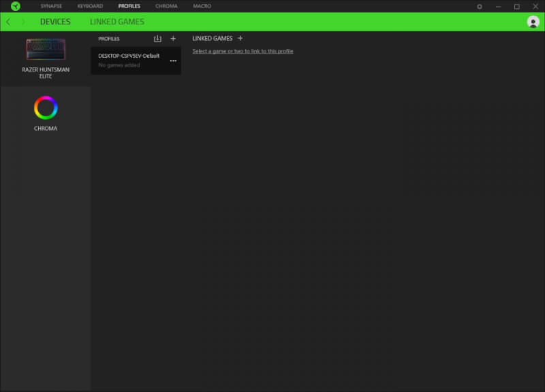Image resolution: width=545 pixels, height=392 pixels.
Task: Click the Razer Synapse logo icon
Action: click(15, 6)
